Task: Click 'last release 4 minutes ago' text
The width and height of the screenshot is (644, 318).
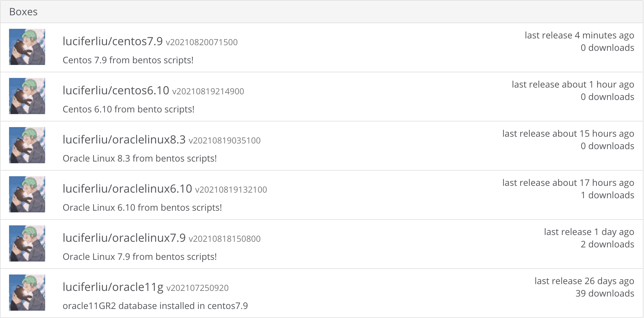Action: click(579, 35)
